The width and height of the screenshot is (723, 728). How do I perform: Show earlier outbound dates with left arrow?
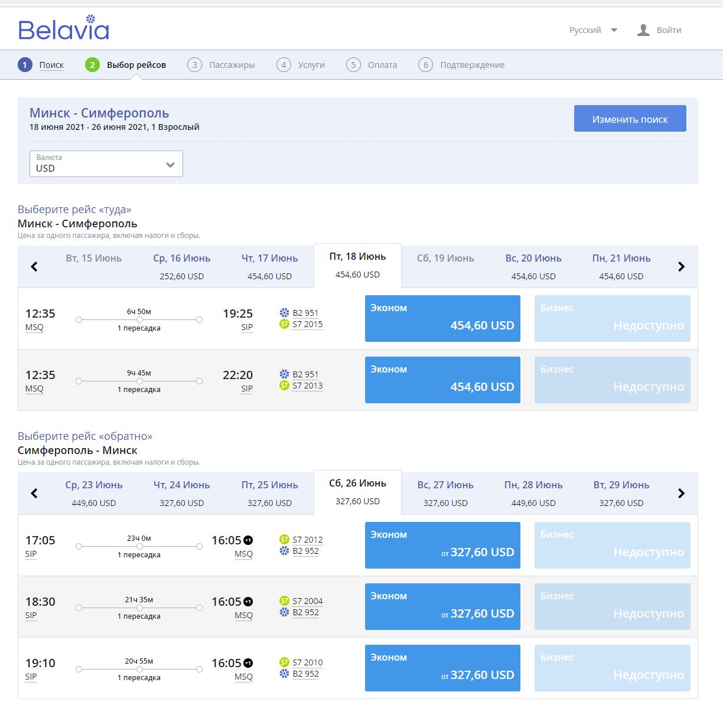tap(34, 267)
